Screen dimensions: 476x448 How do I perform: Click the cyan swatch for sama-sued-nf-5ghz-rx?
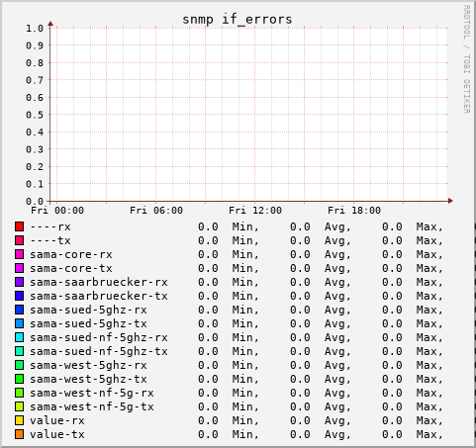click(19, 337)
